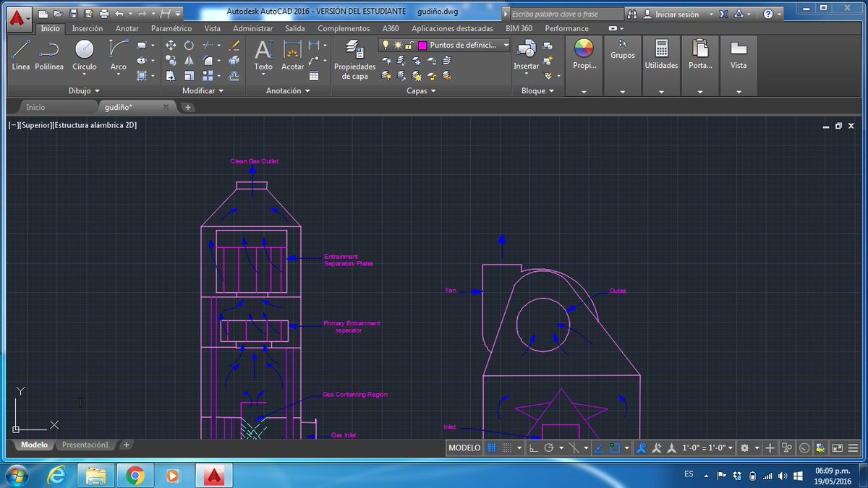Click the binoculars search icon
The width and height of the screenshot is (868, 488).
[x=632, y=14]
